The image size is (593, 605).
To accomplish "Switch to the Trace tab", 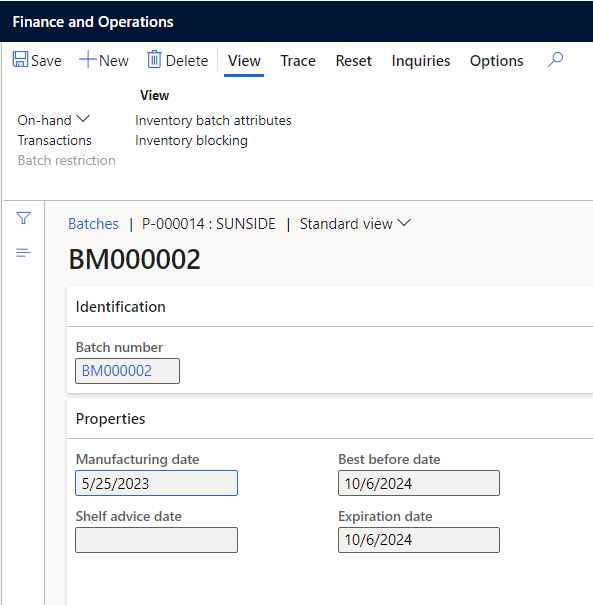I will click(x=298, y=61).
